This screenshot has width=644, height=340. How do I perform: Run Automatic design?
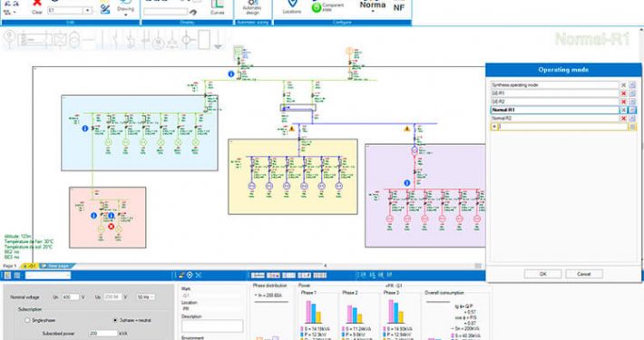point(252,7)
